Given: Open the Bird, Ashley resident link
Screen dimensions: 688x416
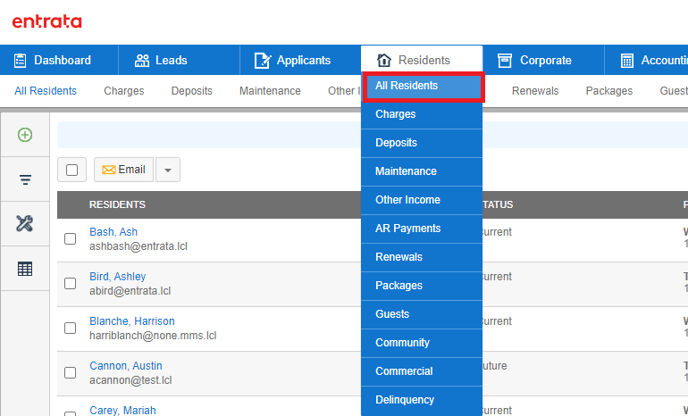Looking at the screenshot, I should (x=118, y=276).
